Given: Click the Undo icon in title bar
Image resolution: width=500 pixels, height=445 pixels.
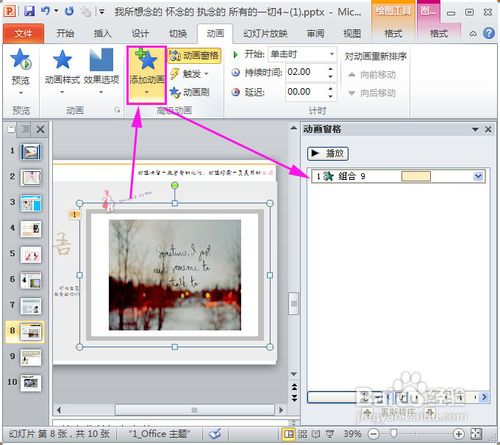Looking at the screenshot, I should [x=46, y=12].
